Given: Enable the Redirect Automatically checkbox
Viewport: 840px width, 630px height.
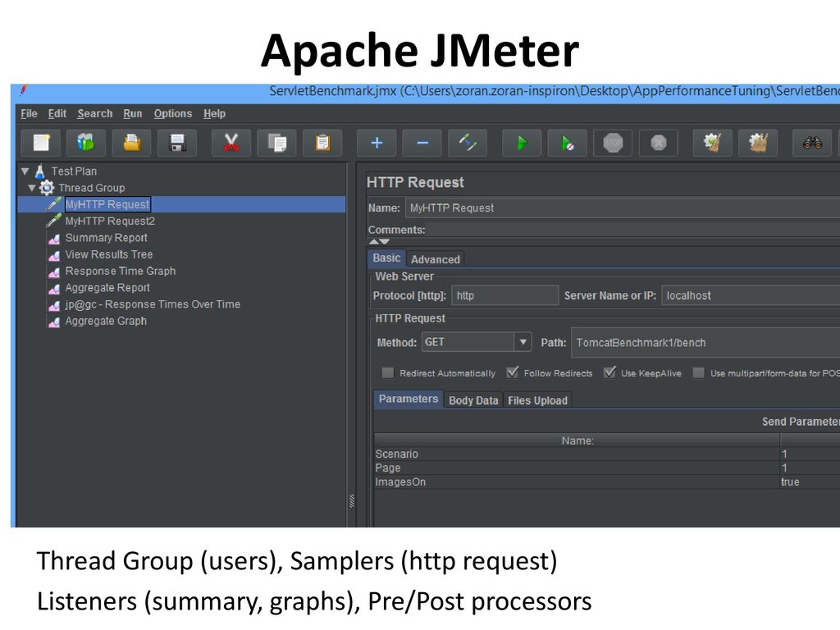Looking at the screenshot, I should 388,373.
